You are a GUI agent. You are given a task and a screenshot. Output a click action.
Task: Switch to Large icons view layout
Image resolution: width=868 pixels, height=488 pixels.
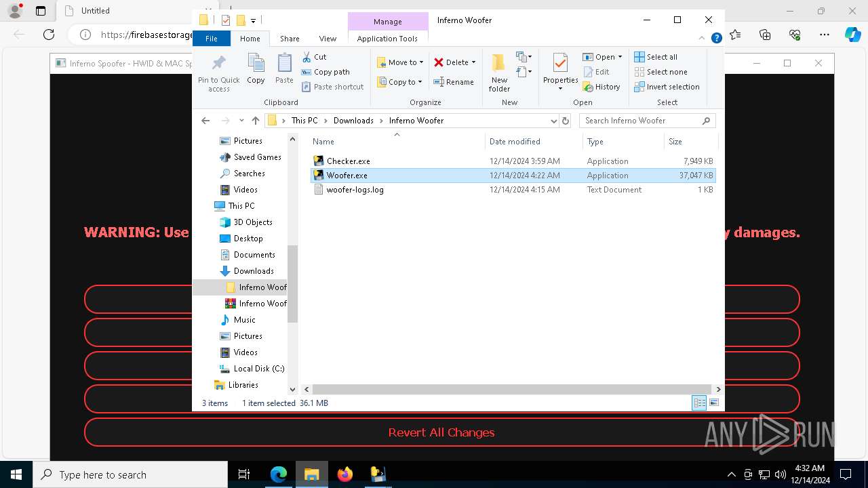coord(713,403)
